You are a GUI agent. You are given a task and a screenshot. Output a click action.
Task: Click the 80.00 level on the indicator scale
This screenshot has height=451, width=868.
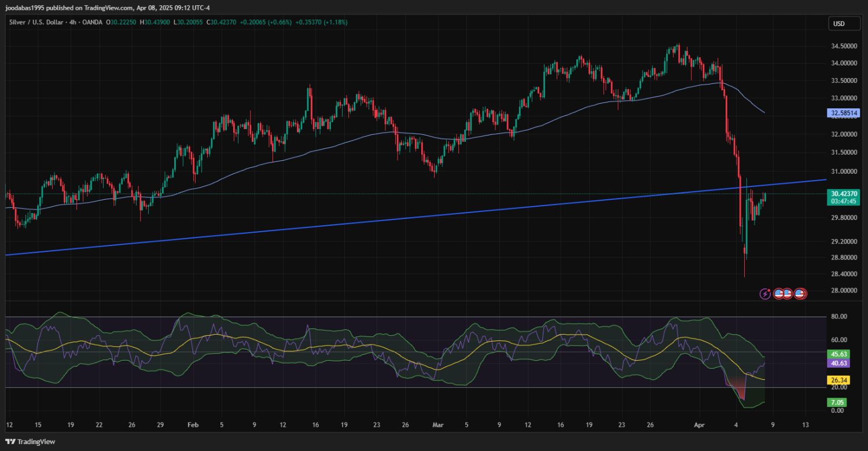(x=838, y=317)
